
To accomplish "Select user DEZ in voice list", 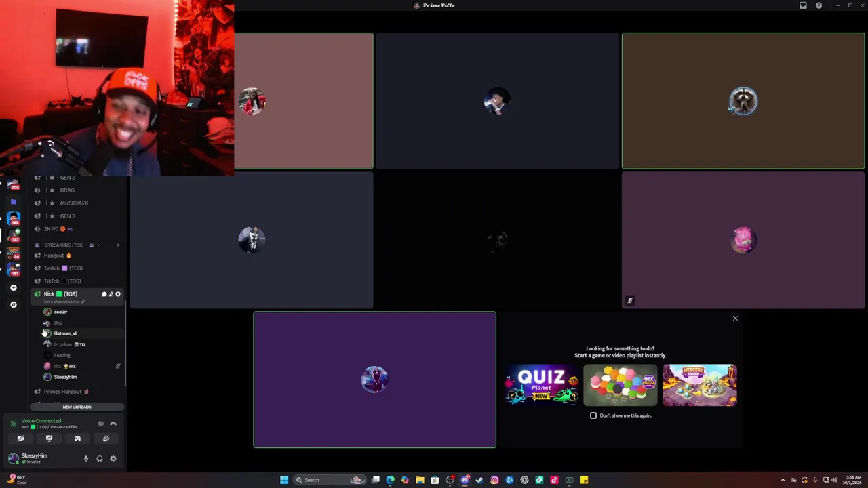I will point(82,323).
